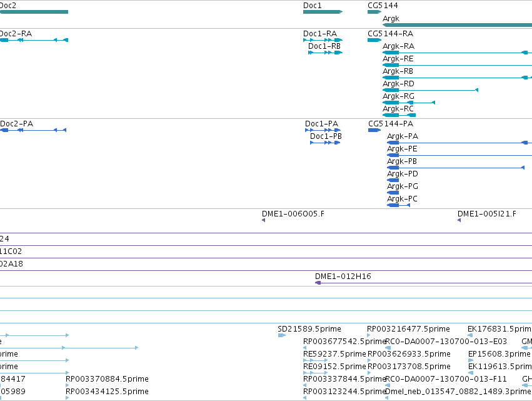Click the EK119613.5prime EST label
Screen dimensions: 532x401
point(499,367)
